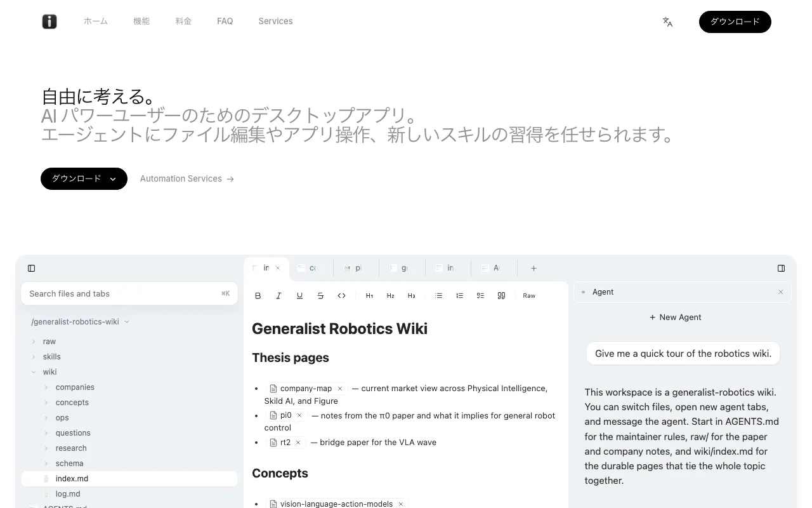
Task: Start a New Agent
Action: coord(676,317)
